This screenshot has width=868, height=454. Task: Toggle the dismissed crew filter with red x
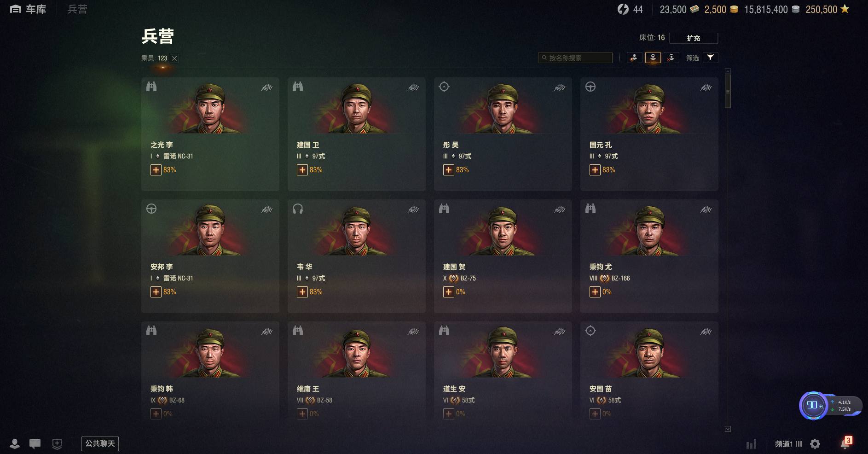coord(671,58)
